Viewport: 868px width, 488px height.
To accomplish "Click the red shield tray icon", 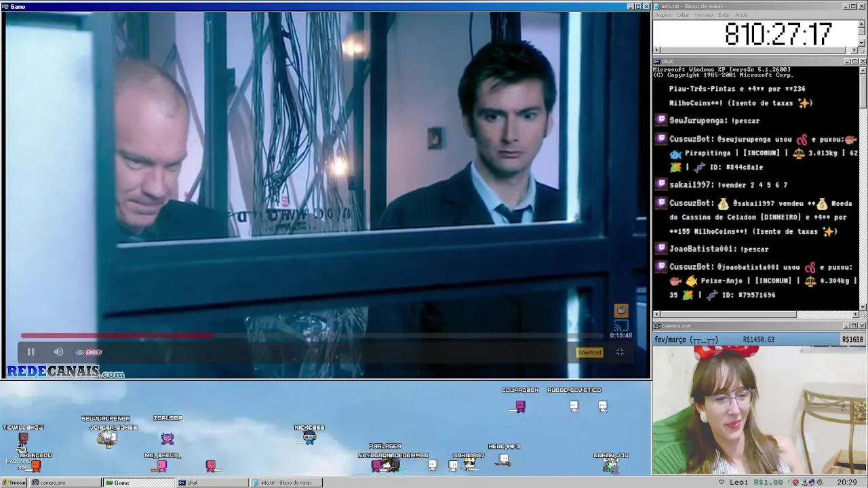I will click(795, 483).
